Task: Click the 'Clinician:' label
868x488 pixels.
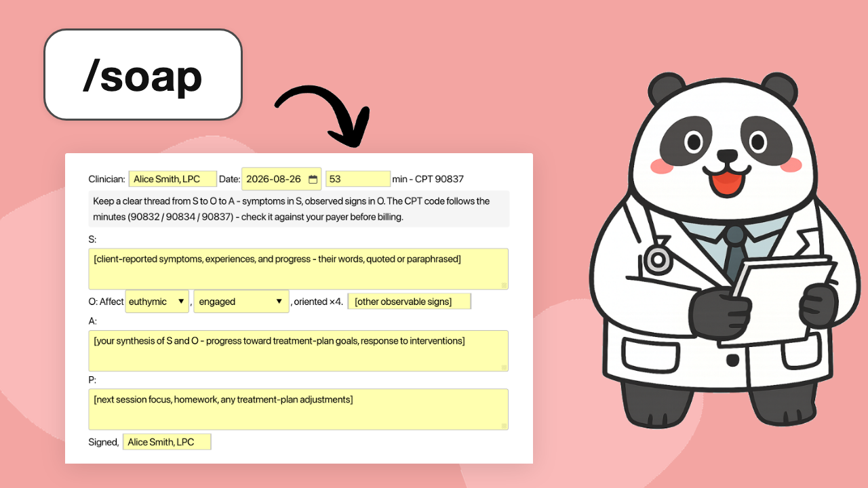Action: (x=107, y=179)
